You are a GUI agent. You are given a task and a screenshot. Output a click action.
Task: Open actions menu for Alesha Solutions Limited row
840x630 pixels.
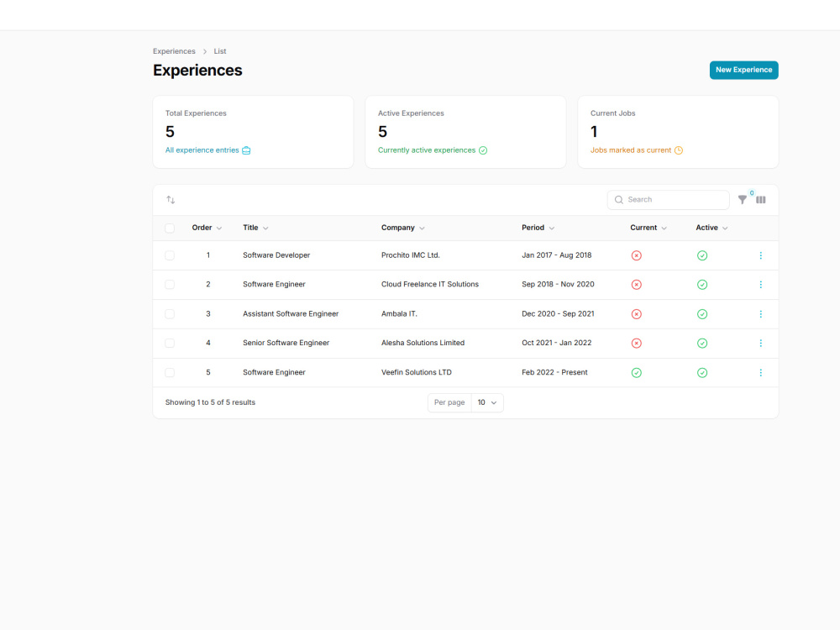(x=761, y=343)
